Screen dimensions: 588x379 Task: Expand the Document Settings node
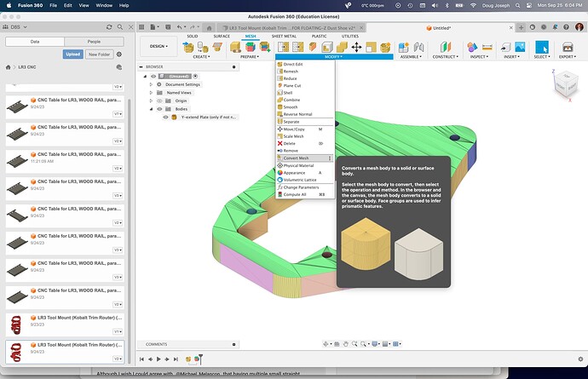[151, 84]
